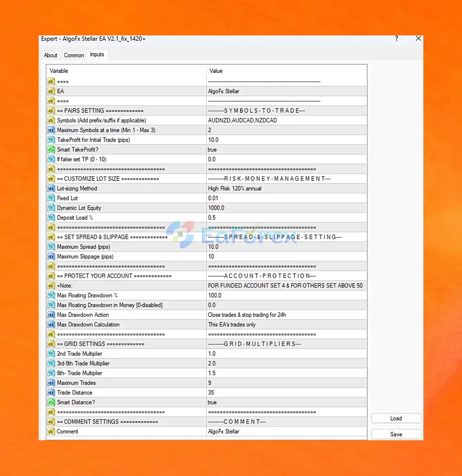Select the == PROTECT YOUR ACCOUNT row
Image resolution: width=462 pixels, height=476 pixels.
pos(206,276)
